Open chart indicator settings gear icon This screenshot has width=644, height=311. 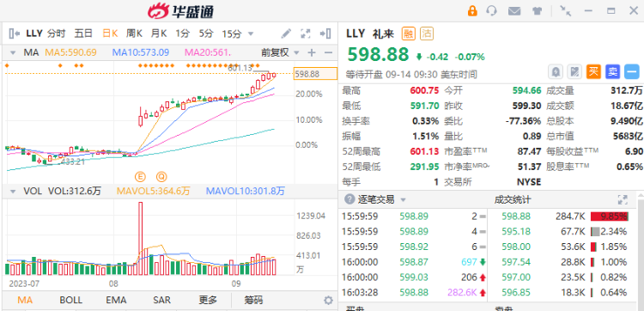(328, 301)
